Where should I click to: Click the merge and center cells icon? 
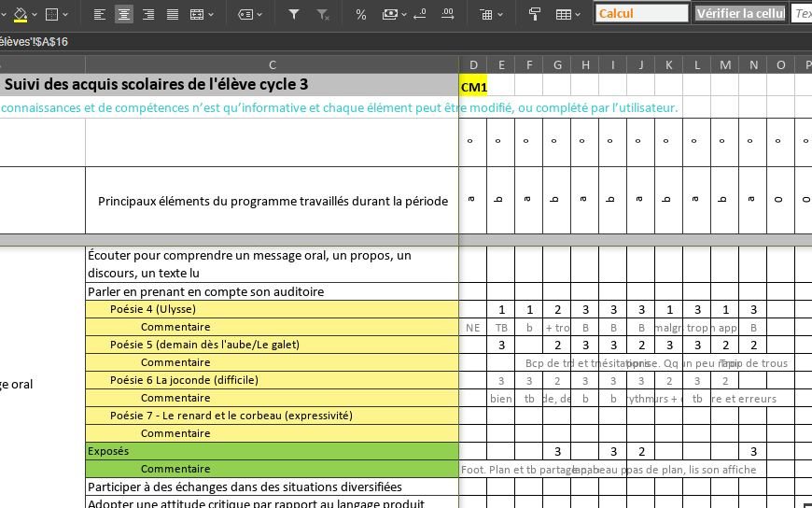(x=197, y=15)
